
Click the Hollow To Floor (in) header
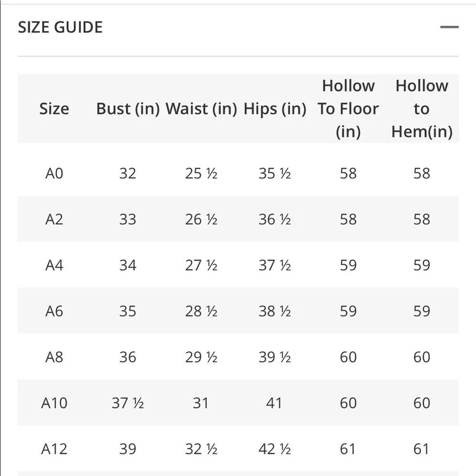[x=348, y=109]
